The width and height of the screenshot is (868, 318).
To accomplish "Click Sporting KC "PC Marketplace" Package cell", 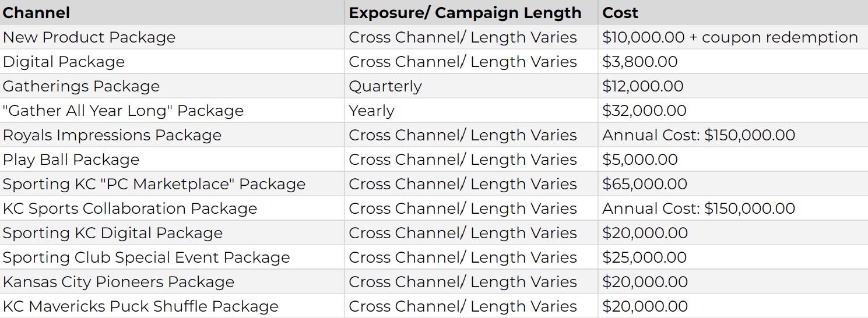I will coord(154,184).
